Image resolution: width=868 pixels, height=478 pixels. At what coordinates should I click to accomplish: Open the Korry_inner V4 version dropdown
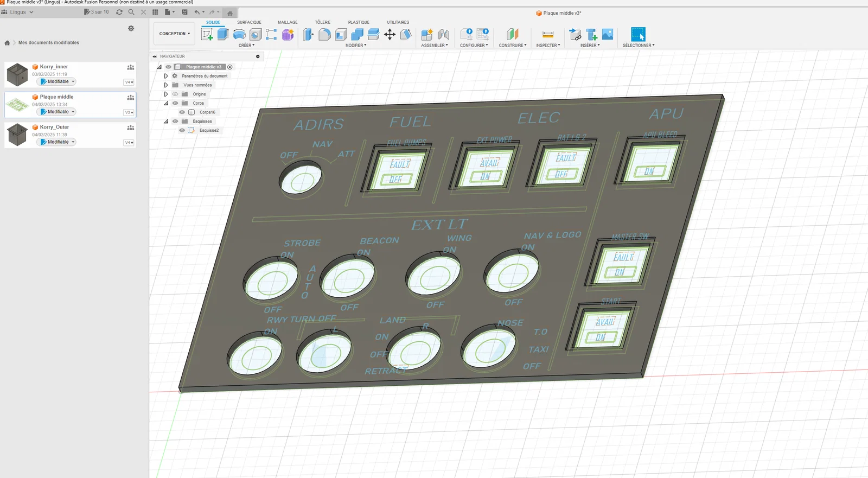129,82
